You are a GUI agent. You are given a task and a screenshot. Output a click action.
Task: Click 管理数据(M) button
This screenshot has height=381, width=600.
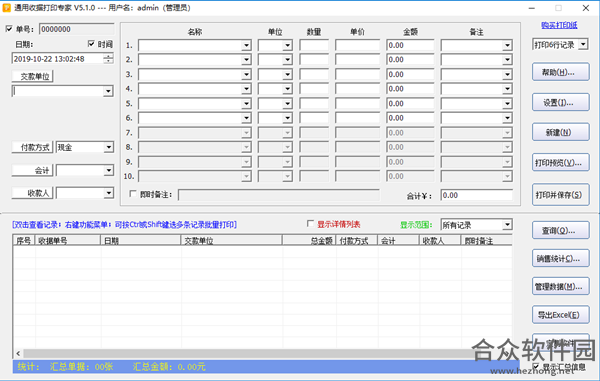tap(561, 286)
